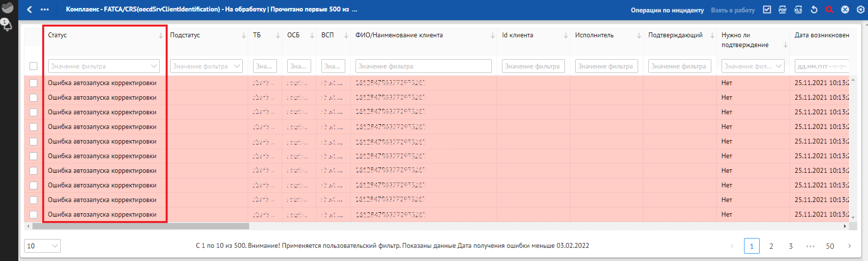The image size is (868, 261).
Task: Sort the Статус column using its arrow
Action: 161,35
